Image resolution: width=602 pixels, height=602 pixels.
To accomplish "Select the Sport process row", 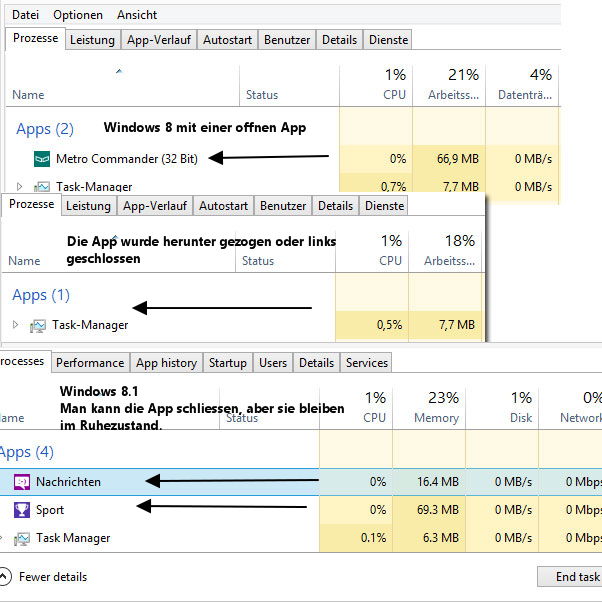I will click(x=301, y=510).
